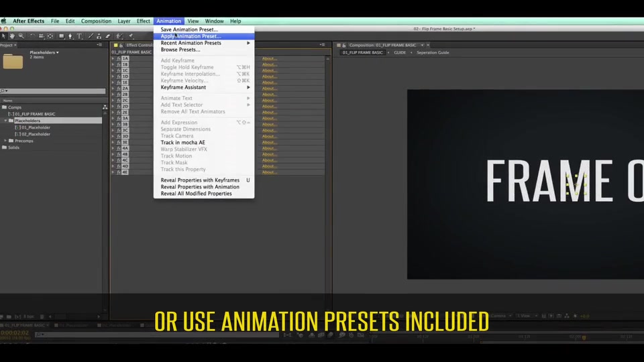Select the Solids folder in project

[x=13, y=147]
